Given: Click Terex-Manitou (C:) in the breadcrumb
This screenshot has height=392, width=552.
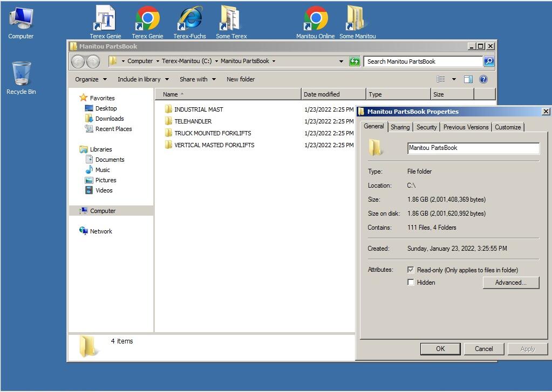Looking at the screenshot, I should click(x=187, y=61).
